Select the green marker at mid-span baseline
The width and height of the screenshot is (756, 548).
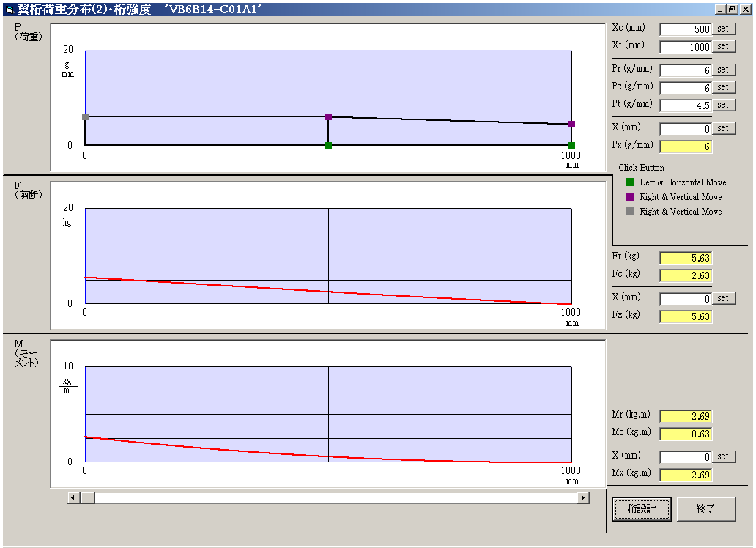[328, 146]
